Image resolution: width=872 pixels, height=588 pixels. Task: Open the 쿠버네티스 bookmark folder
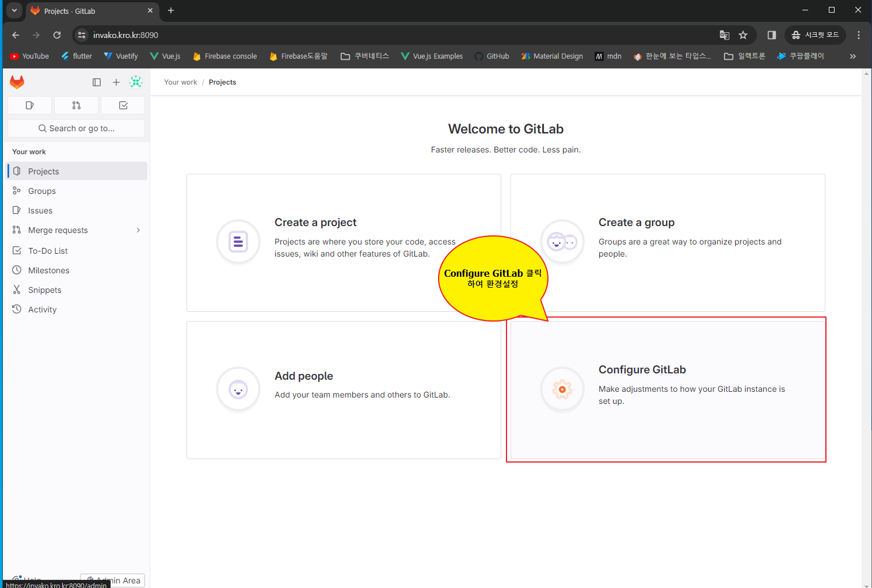(x=365, y=56)
